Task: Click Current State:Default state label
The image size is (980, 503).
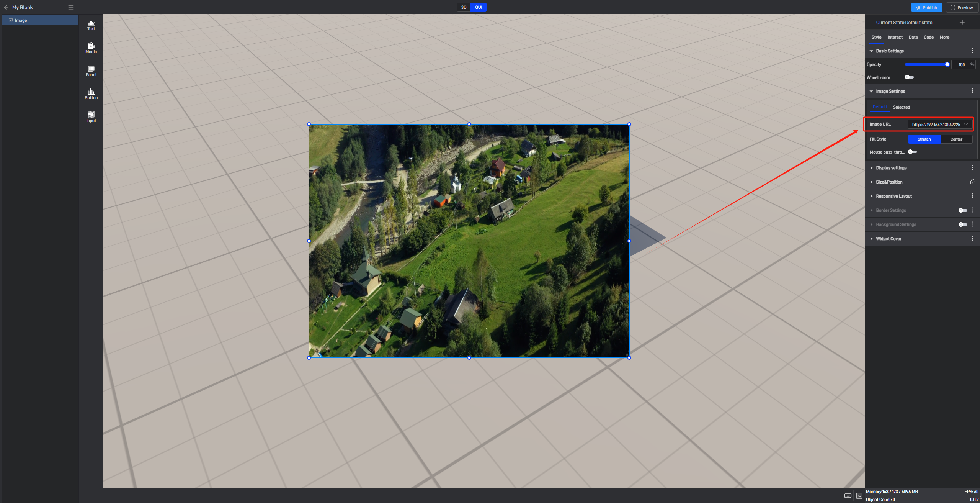Action: 904,23
